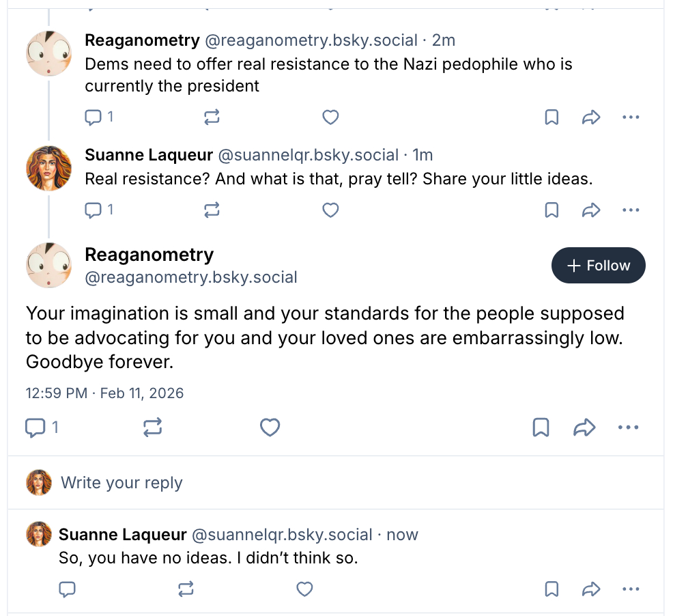Follow the Reaganometry account
673x616 pixels.
598,265
